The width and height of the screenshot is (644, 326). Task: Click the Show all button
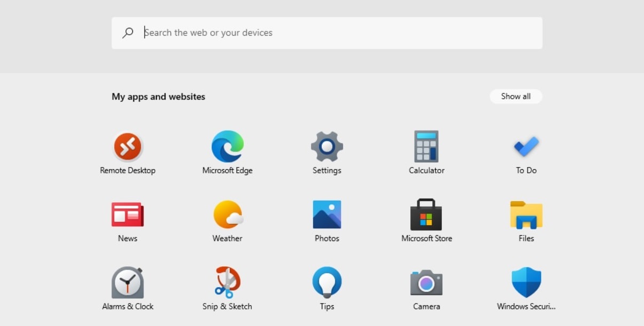tap(516, 97)
